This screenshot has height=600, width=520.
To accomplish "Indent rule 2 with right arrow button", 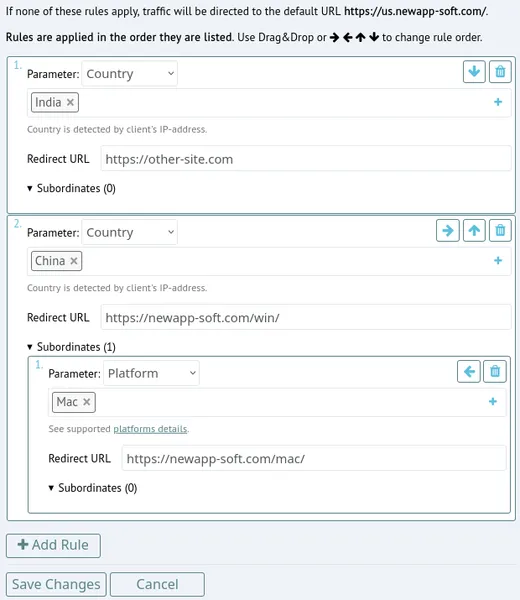I will [448, 230].
